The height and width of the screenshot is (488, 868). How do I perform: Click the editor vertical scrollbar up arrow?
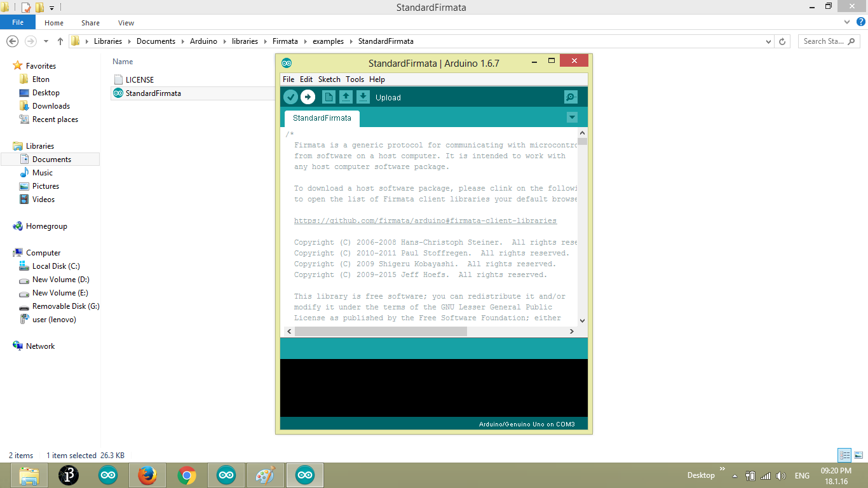click(x=582, y=133)
